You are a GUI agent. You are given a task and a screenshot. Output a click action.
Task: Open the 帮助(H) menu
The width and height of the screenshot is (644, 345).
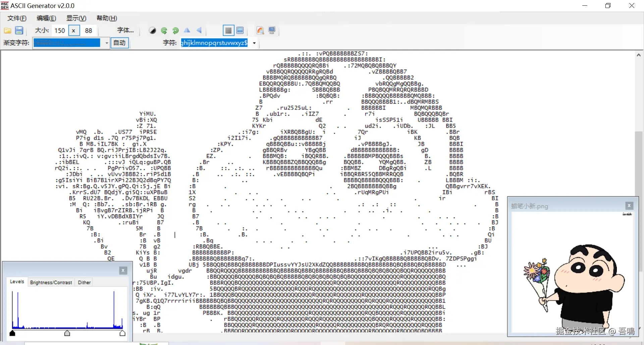(x=107, y=18)
